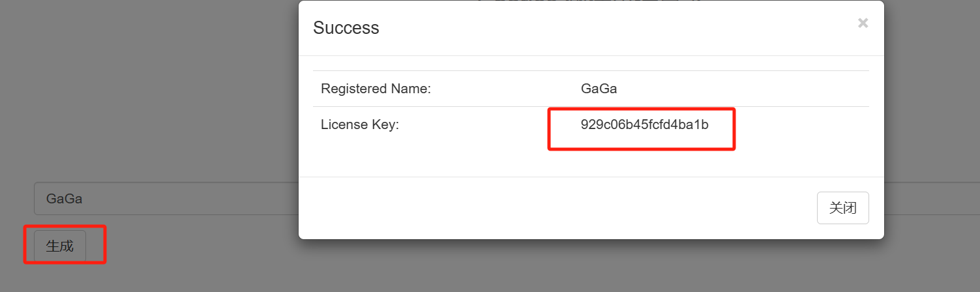Click the "Success" dialog title

click(346, 28)
